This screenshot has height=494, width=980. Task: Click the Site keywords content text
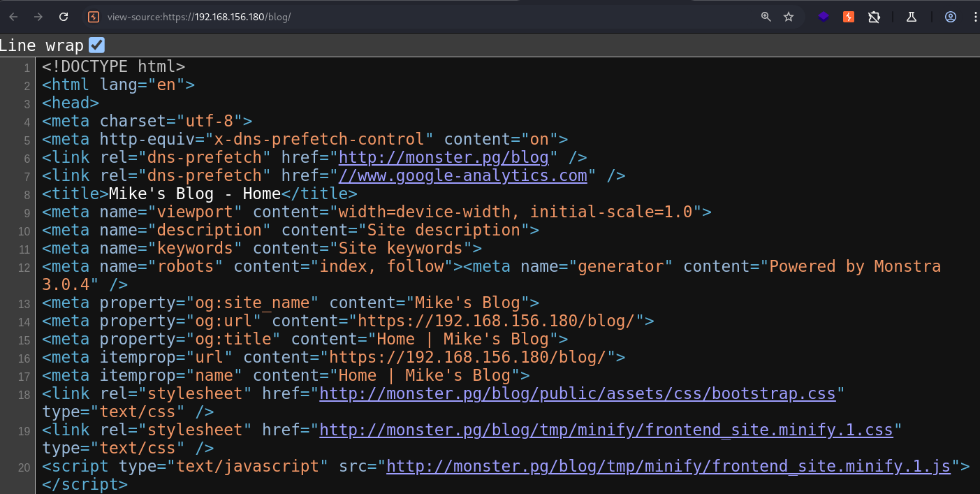[x=400, y=248]
